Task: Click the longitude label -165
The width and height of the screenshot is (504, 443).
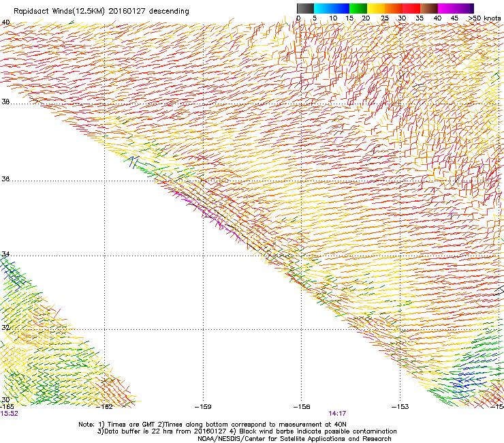Action: (7, 407)
